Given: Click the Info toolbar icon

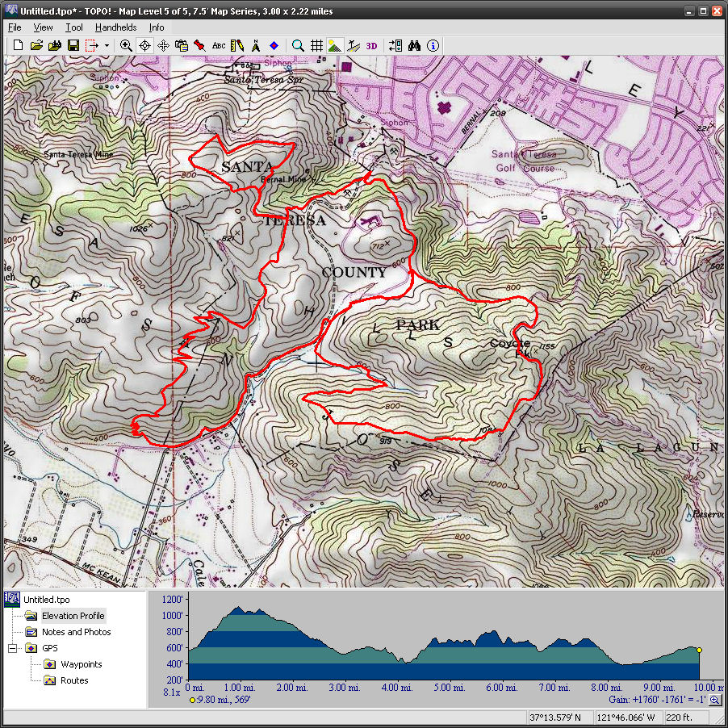Looking at the screenshot, I should [x=433, y=45].
